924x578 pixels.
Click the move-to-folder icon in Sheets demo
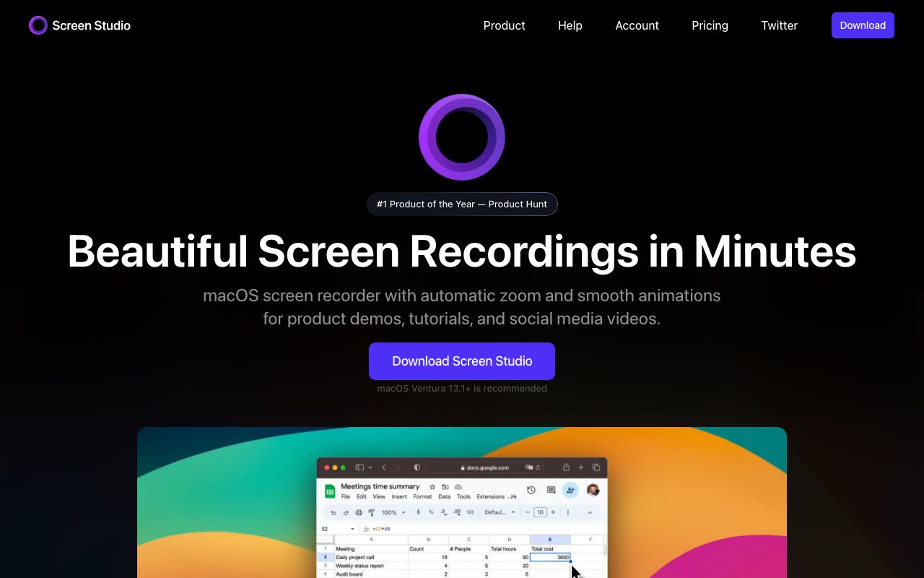[x=445, y=487]
